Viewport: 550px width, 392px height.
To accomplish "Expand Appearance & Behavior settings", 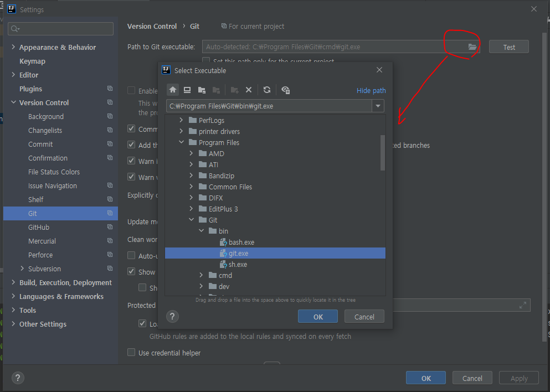I will [13, 47].
